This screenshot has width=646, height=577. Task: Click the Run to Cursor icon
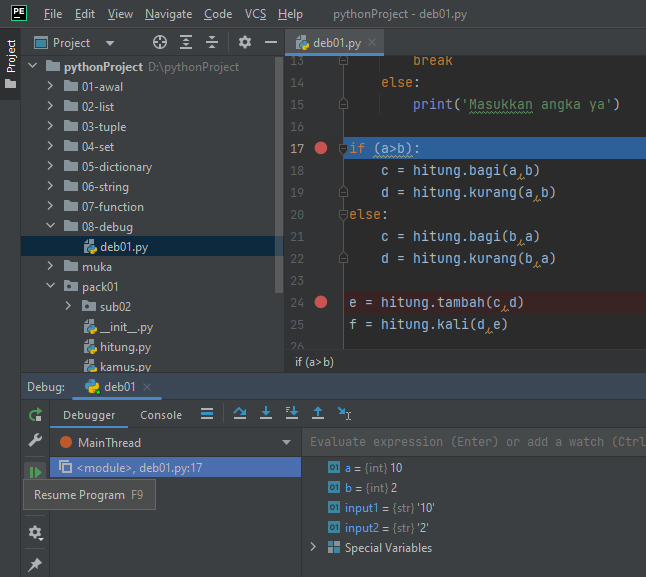pyautogui.click(x=344, y=413)
